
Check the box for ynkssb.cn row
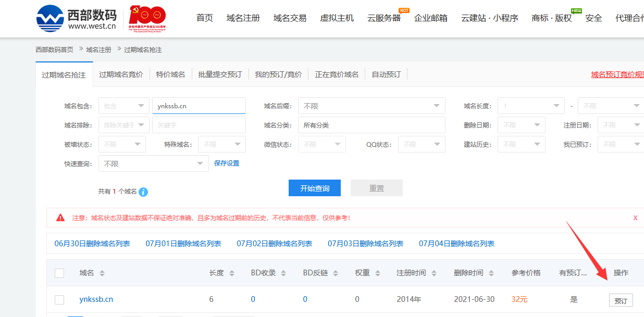(59, 299)
